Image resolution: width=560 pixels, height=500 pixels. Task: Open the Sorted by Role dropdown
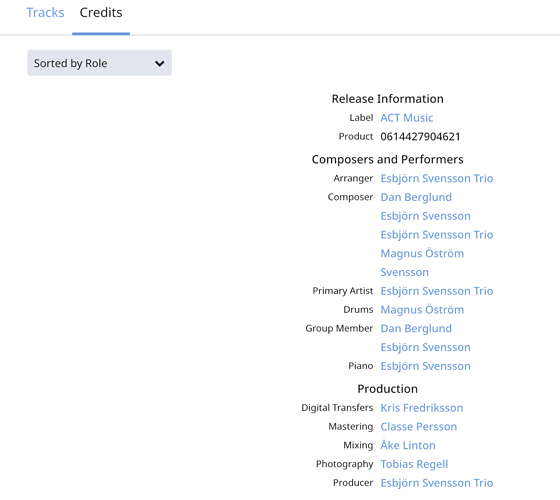99,63
